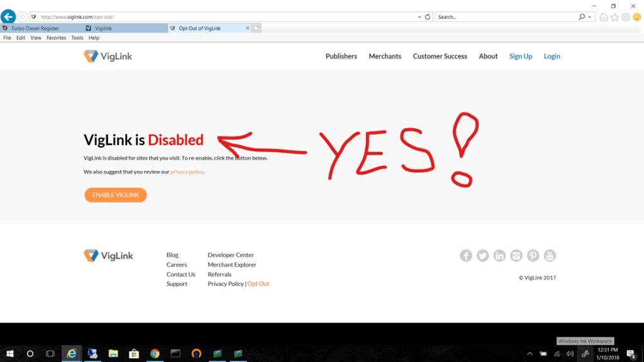Open the Favorites menu
Screen dimensions: 644x362
56,38
